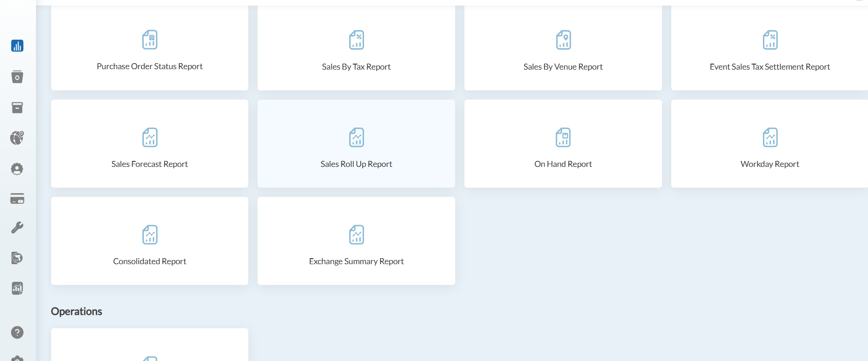The width and height of the screenshot is (868, 361).
Task: Click the Sales Forecast Report icon
Action: click(150, 137)
